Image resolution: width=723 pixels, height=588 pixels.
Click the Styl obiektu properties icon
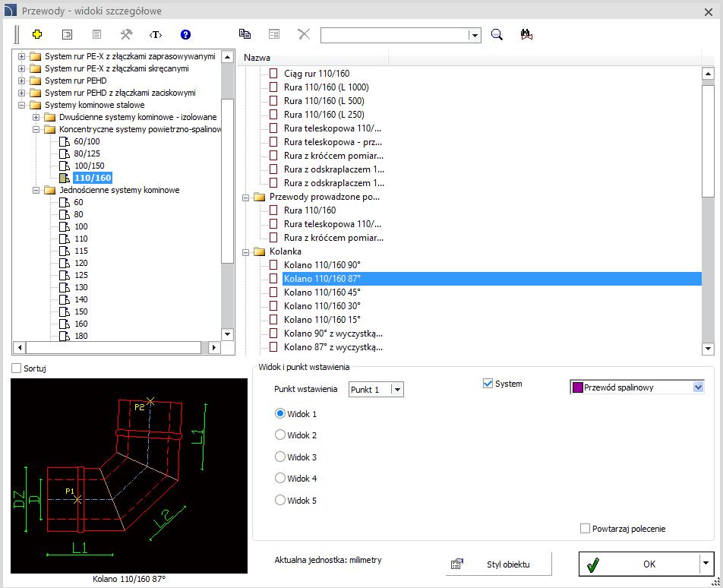coord(457,564)
